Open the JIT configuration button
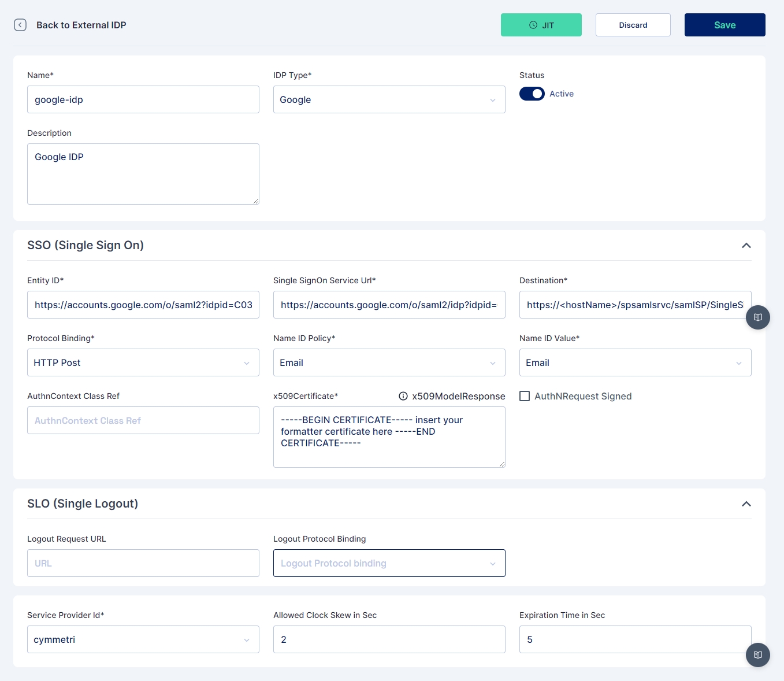Image resolution: width=784 pixels, height=681 pixels. (541, 25)
